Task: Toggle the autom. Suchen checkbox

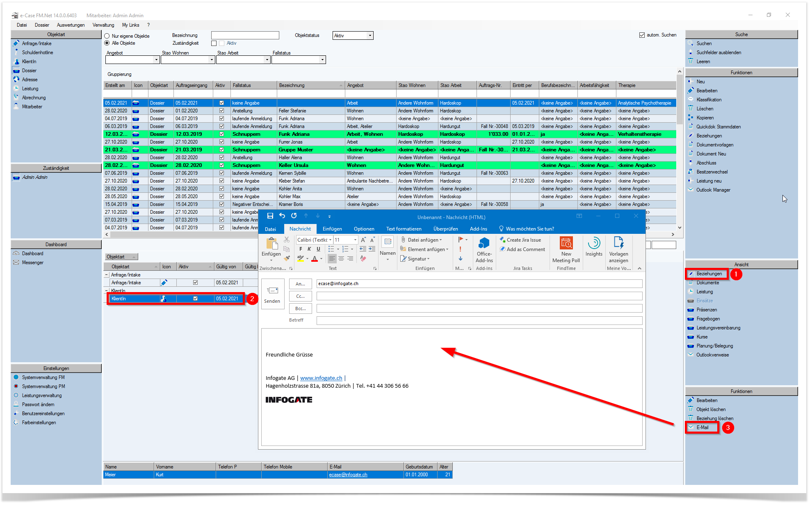Action: pos(642,35)
